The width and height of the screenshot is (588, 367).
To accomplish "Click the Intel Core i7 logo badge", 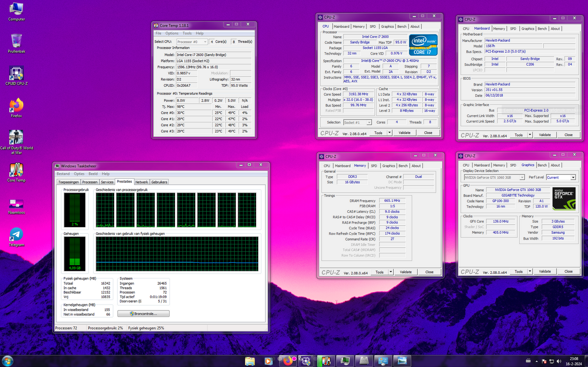I will [423, 45].
